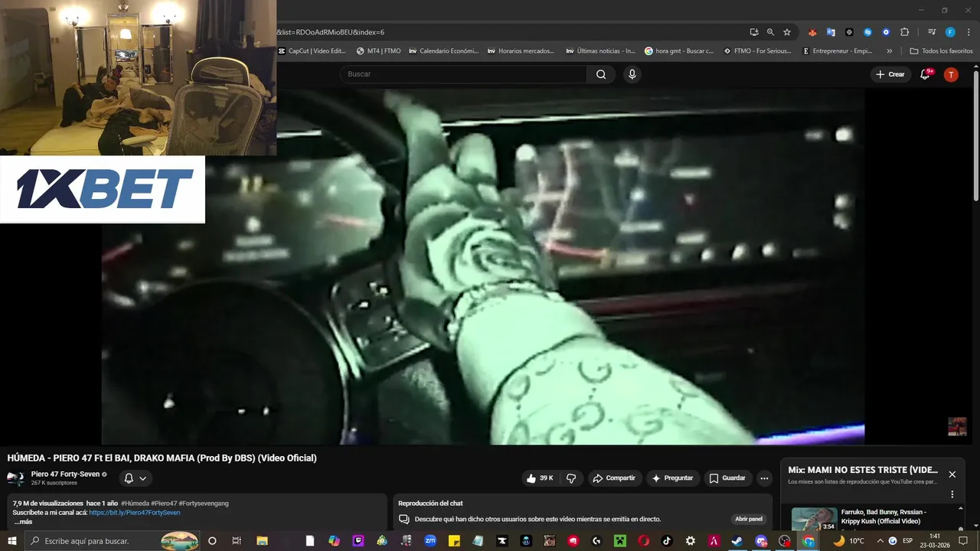Open Piero 47 Forty-Seven channel name
980x551 pixels.
click(x=65, y=474)
